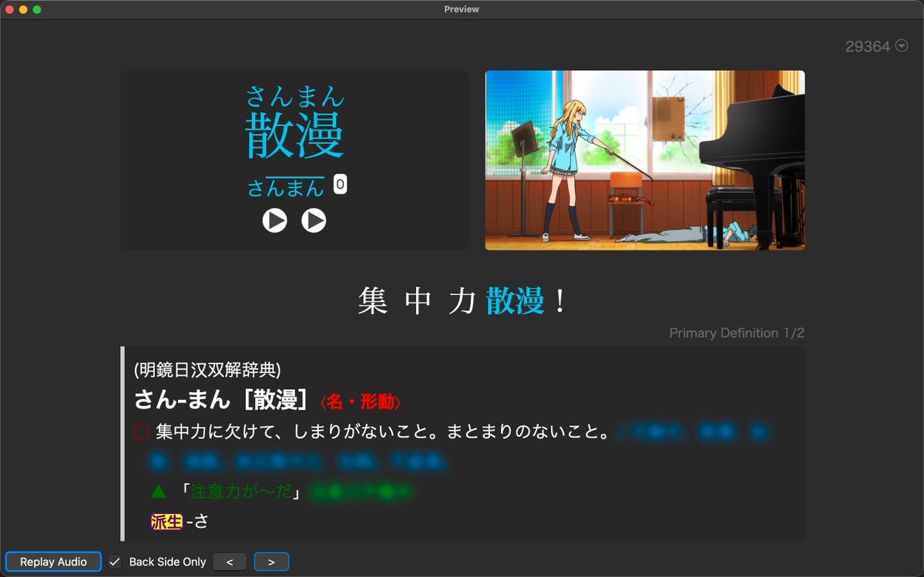Toggle the Back Side Only checkbox
The width and height of the screenshot is (924, 577).
(115, 562)
